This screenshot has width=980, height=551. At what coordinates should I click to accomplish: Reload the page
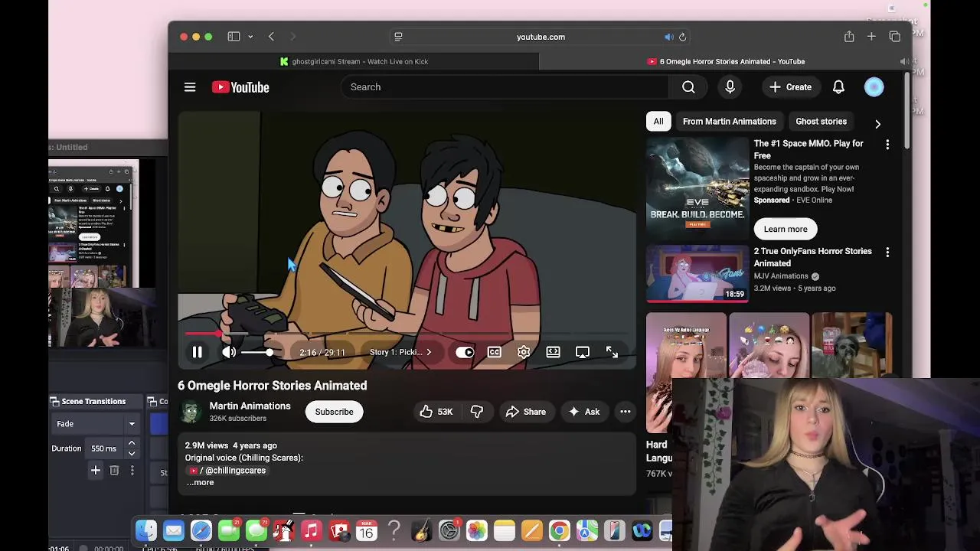[x=682, y=37]
